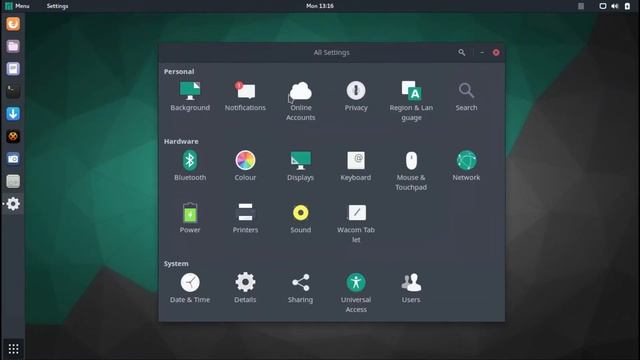Show all applications grid
The width and height of the screenshot is (640, 360).
click(13, 349)
